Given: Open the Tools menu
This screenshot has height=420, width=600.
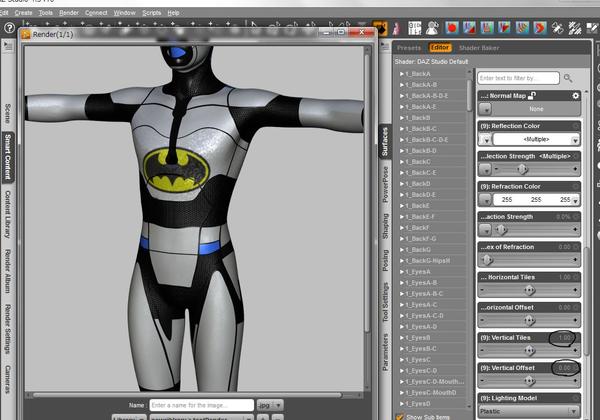Looking at the screenshot, I should click(x=46, y=13).
